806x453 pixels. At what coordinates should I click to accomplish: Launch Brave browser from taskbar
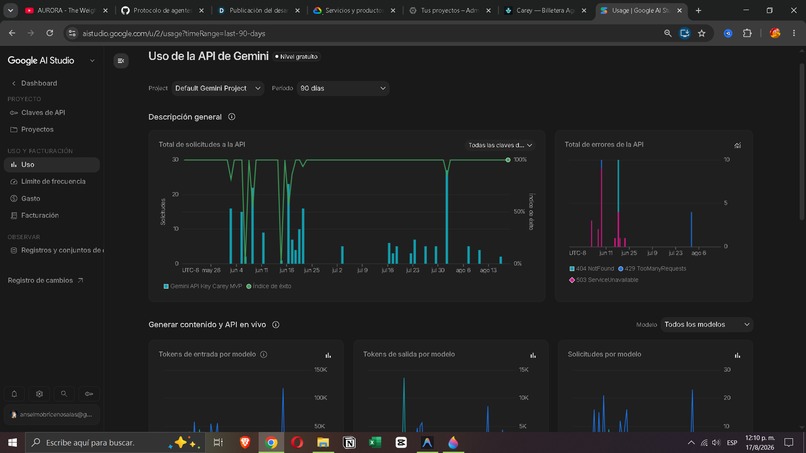245,442
